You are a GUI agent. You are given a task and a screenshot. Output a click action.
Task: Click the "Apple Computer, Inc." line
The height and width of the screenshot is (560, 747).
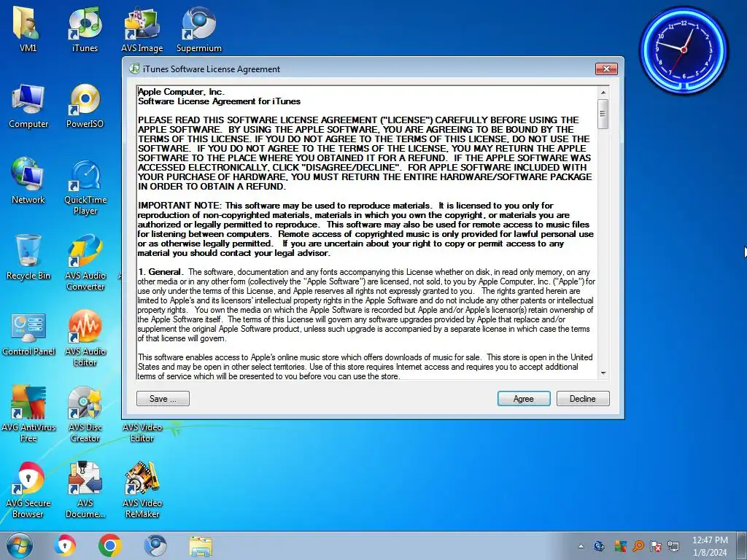[x=181, y=91]
